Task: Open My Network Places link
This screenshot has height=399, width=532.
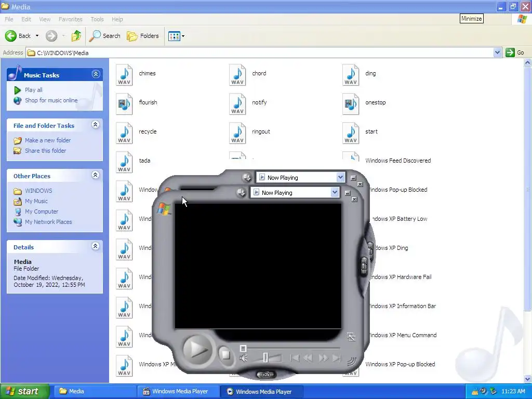Action: (48, 222)
